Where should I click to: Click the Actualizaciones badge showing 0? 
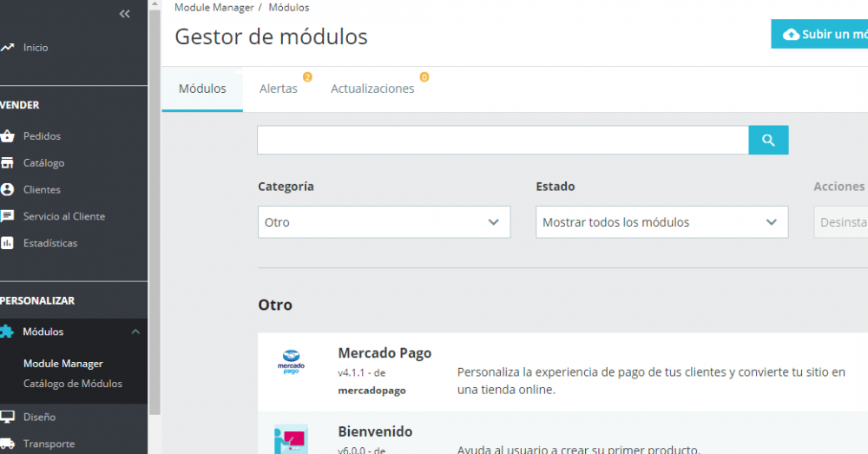[424, 77]
